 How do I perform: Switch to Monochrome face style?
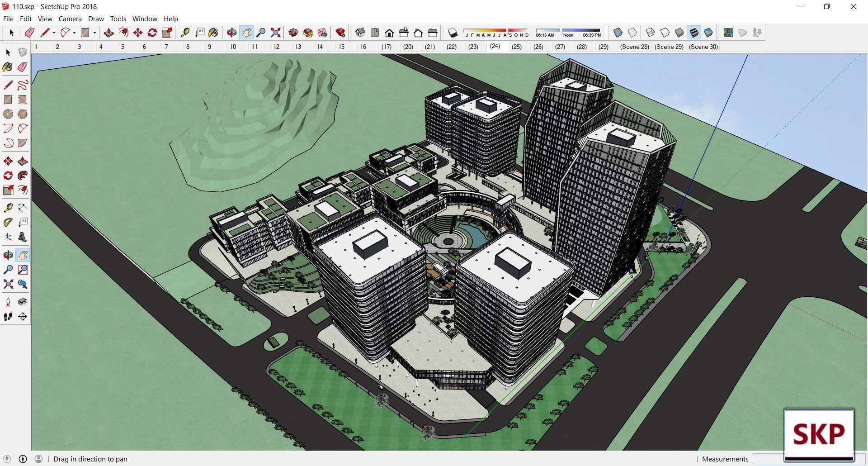point(708,33)
